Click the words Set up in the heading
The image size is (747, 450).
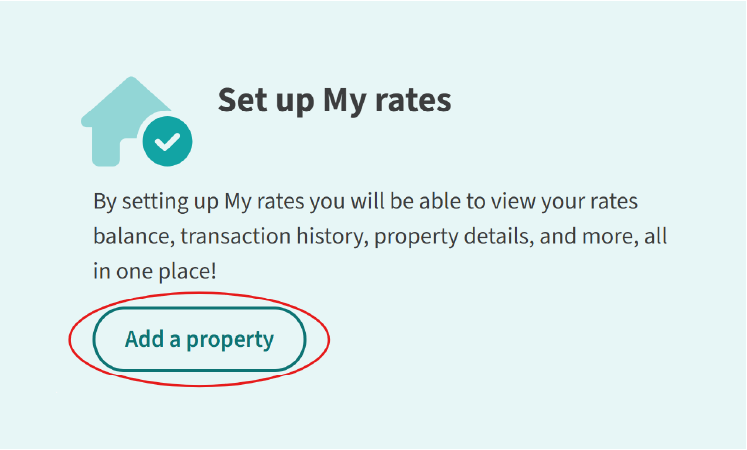pyautogui.click(x=266, y=101)
